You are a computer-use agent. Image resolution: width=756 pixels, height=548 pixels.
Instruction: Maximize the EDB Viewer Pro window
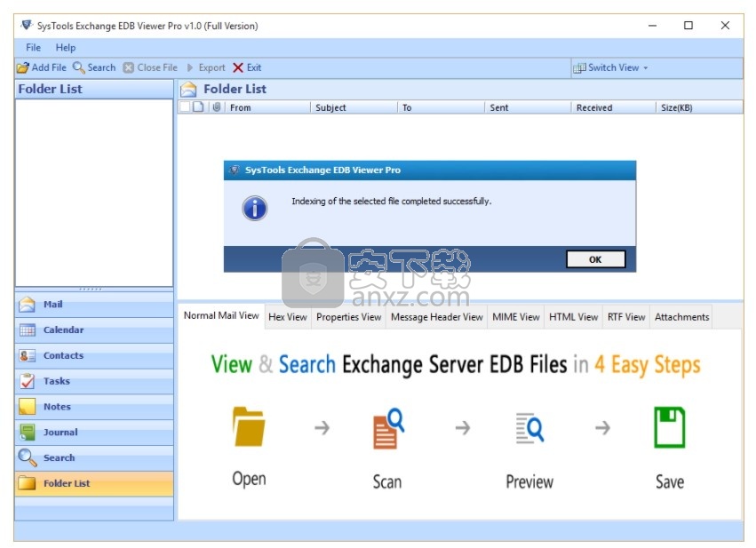[x=688, y=26]
